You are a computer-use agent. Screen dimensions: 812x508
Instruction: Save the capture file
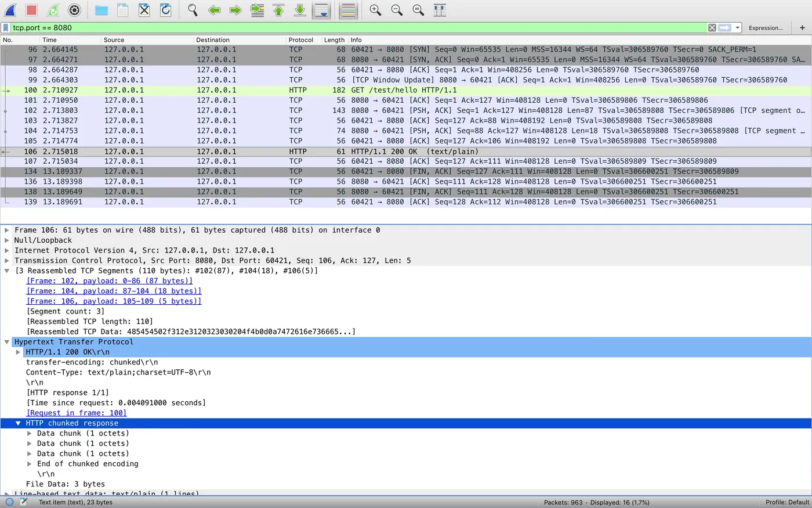coord(122,10)
